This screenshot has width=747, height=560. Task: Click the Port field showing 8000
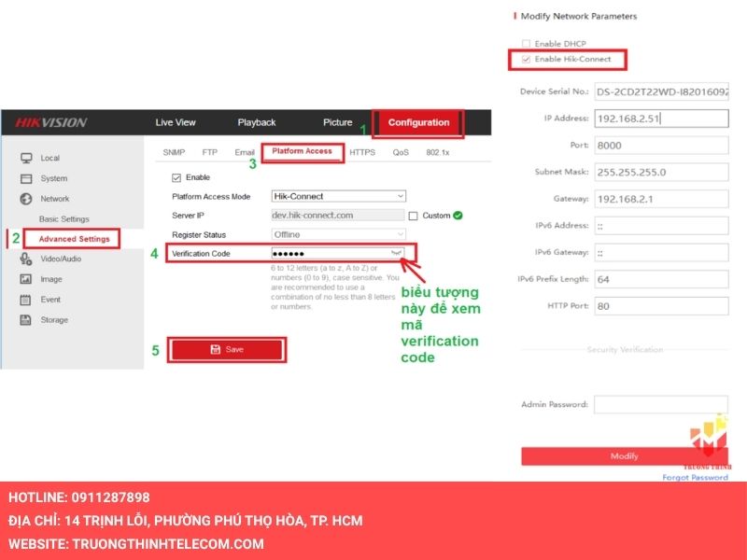click(661, 146)
